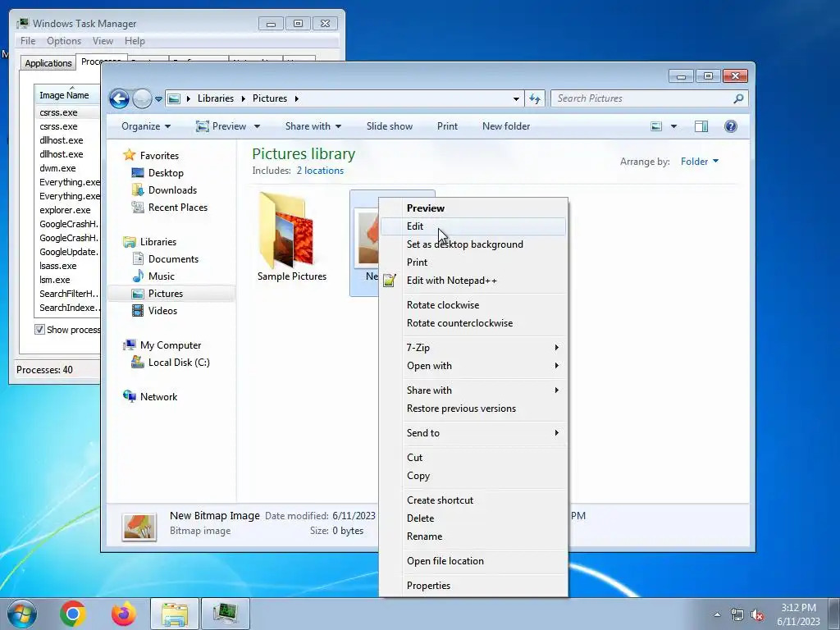Open Recent Places in navigation pane
The width and height of the screenshot is (840, 630).
(x=177, y=208)
